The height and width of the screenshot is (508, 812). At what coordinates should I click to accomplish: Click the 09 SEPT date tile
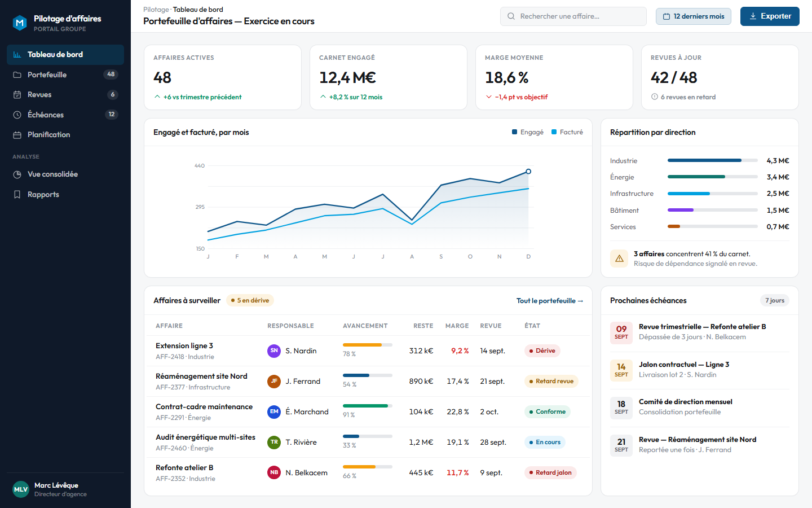(x=621, y=332)
